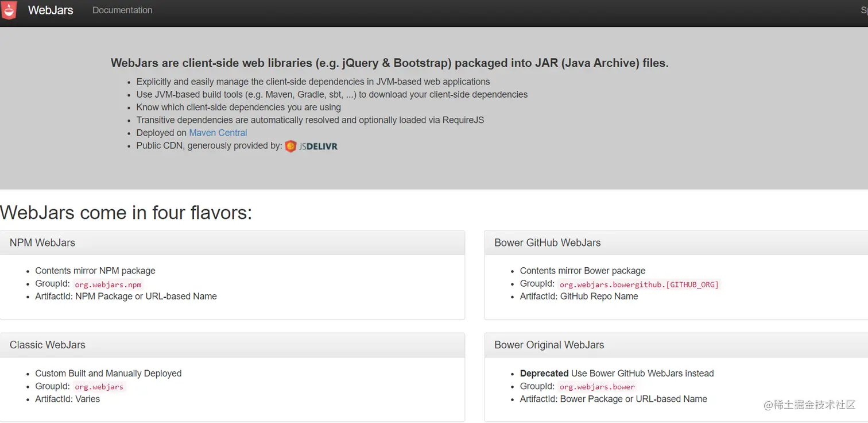
Task: Open the Documentation menu item
Action: (122, 10)
